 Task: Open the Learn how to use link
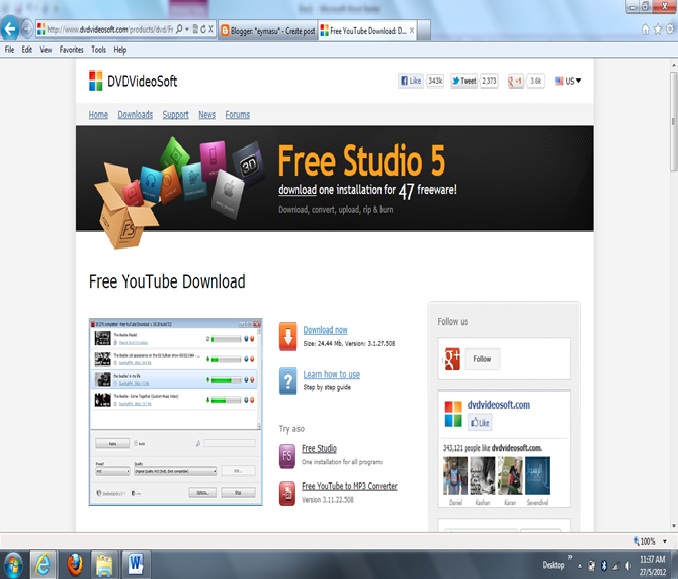tap(332, 374)
